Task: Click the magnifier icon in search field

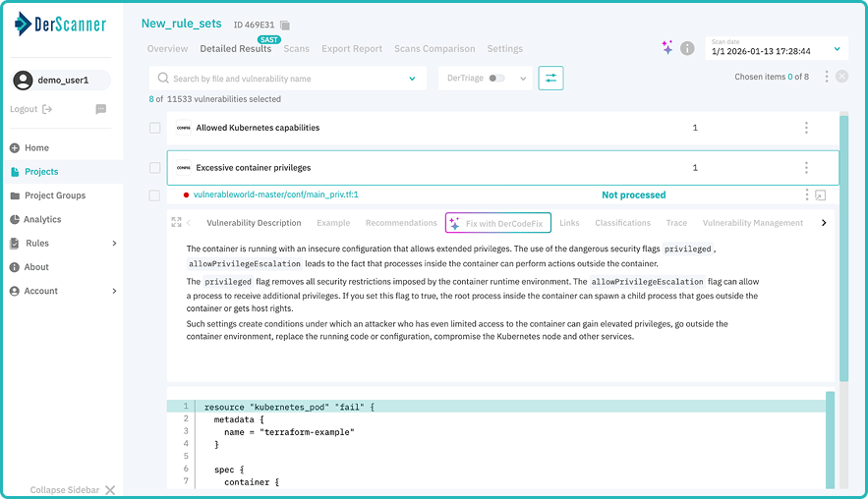Action: click(x=163, y=78)
